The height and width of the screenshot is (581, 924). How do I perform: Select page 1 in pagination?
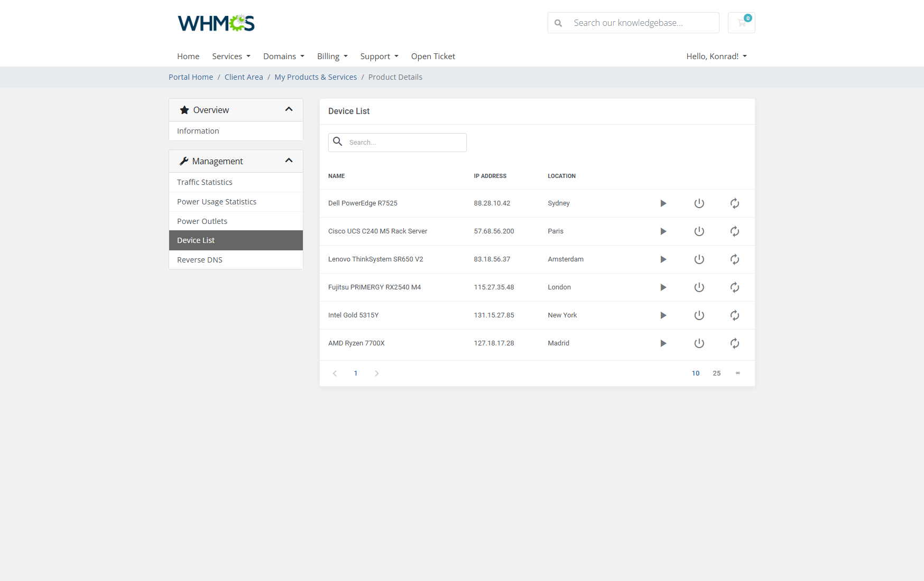[x=356, y=373]
